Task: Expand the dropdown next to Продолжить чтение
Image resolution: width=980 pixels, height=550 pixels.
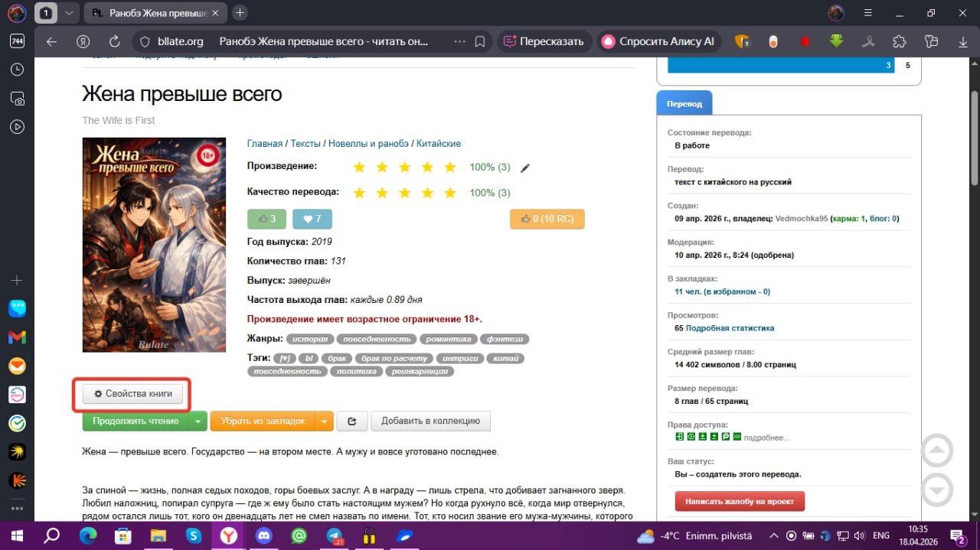Action: (198, 421)
